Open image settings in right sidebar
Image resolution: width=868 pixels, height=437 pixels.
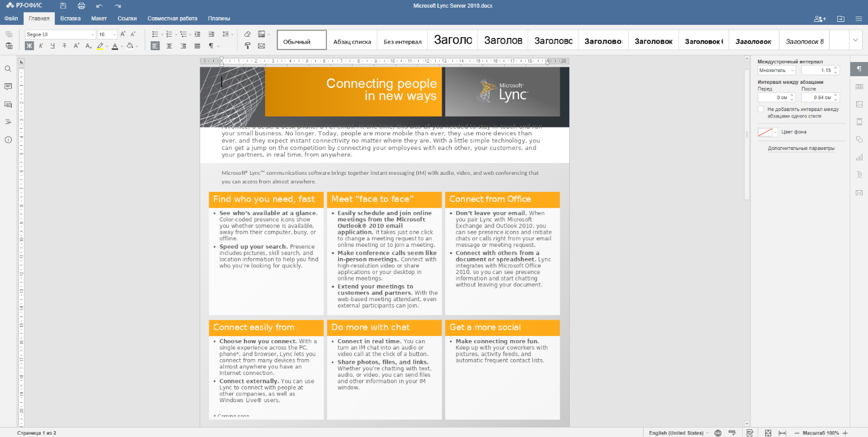[x=859, y=105]
